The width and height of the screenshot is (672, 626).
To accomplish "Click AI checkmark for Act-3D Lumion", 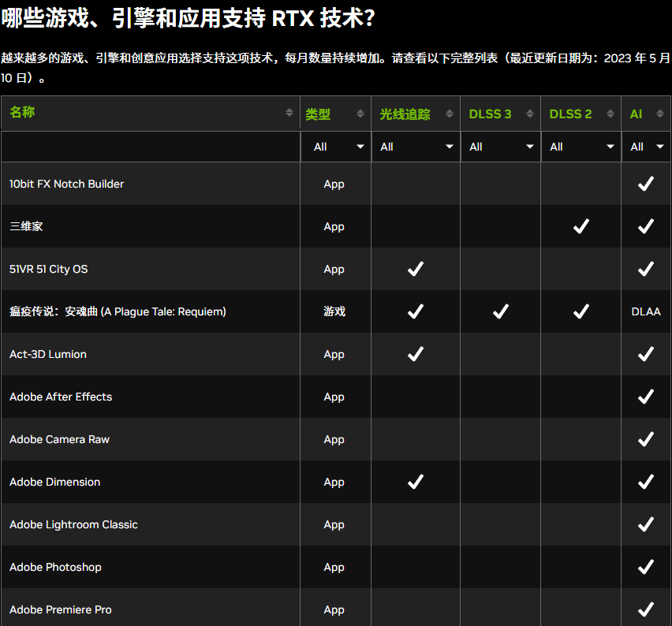I will tap(646, 354).
